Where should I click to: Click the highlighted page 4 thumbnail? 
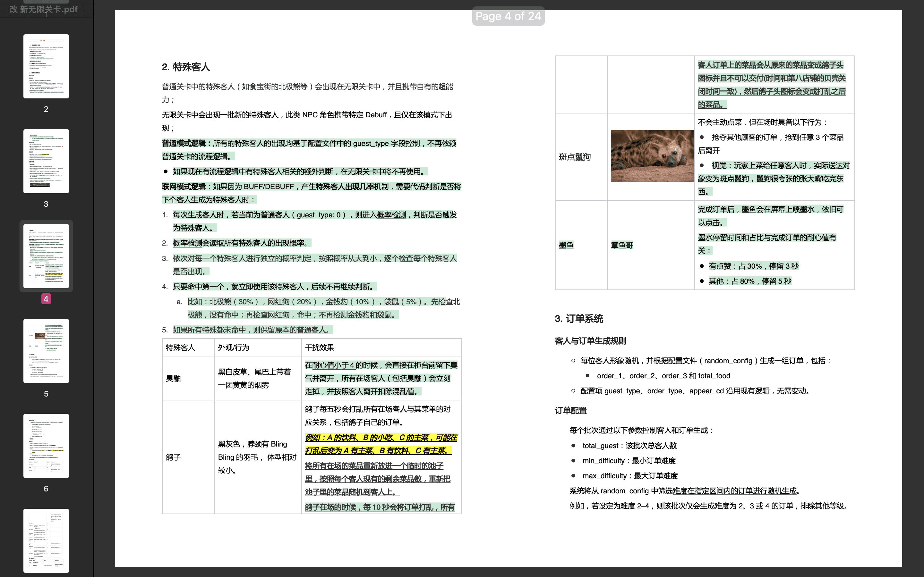(x=46, y=256)
